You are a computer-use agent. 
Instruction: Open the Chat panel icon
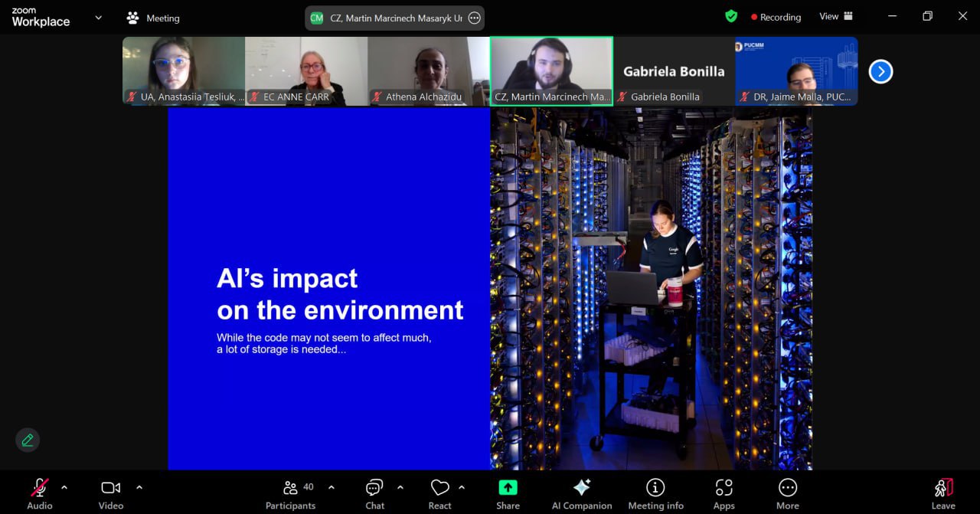point(374,488)
